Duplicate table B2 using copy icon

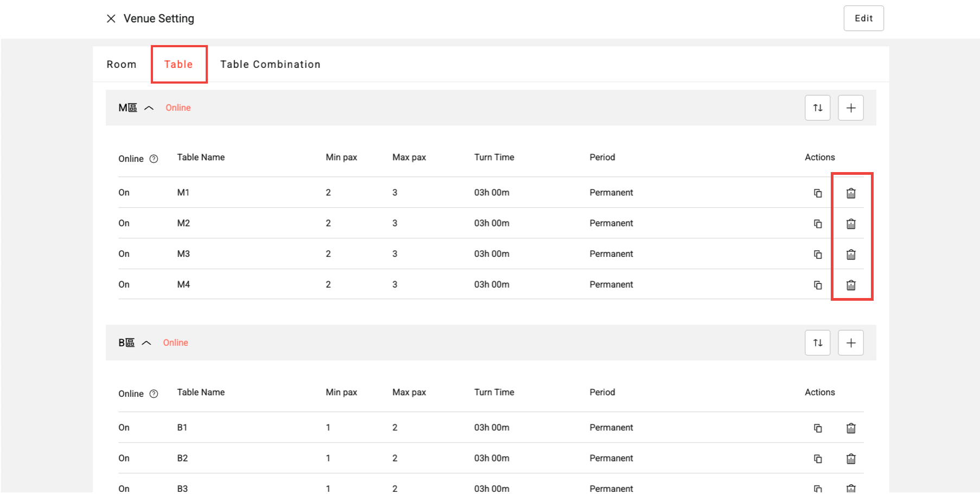tap(817, 459)
